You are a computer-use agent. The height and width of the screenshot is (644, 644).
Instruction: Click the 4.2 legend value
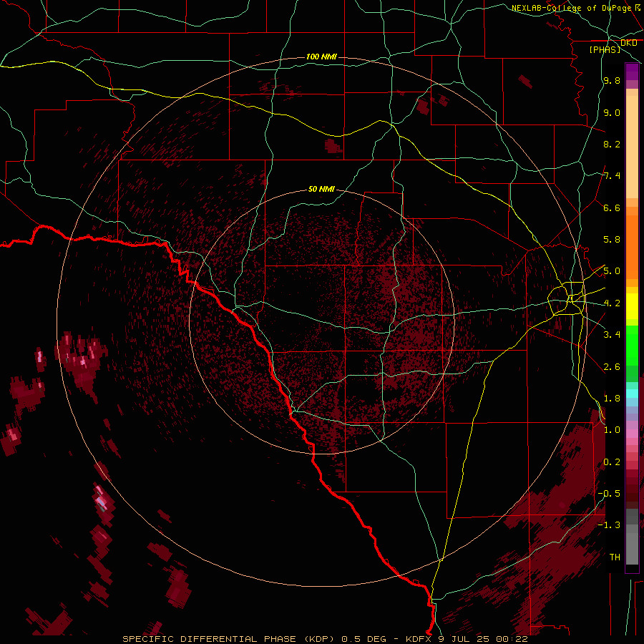612,303
